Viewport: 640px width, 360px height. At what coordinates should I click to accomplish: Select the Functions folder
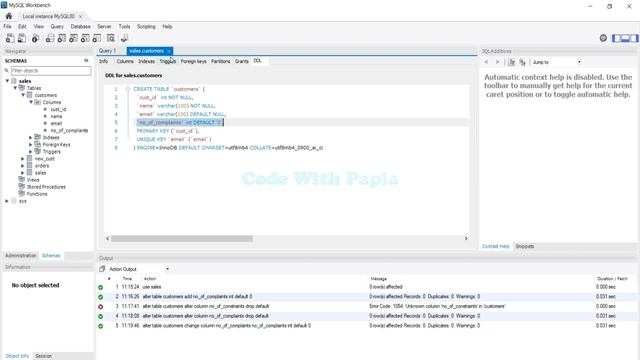point(37,194)
